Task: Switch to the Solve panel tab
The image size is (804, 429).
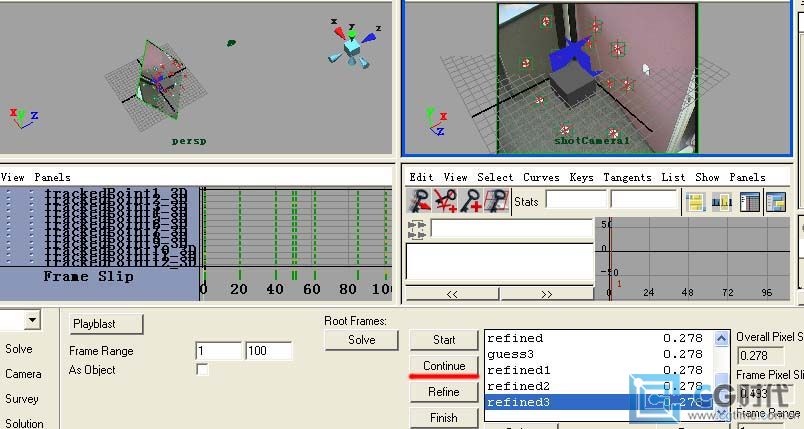Action: point(18,349)
